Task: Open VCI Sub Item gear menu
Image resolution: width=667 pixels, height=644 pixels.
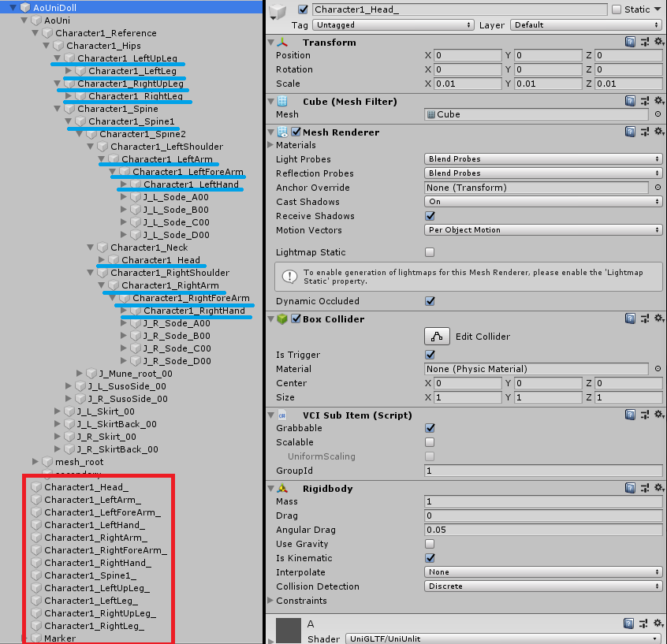Action: pyautogui.click(x=659, y=415)
